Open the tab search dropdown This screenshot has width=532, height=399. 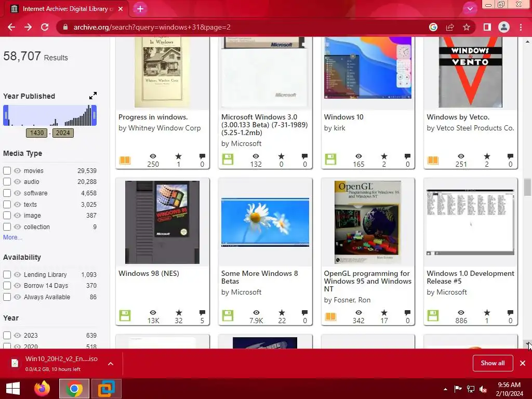(470, 9)
